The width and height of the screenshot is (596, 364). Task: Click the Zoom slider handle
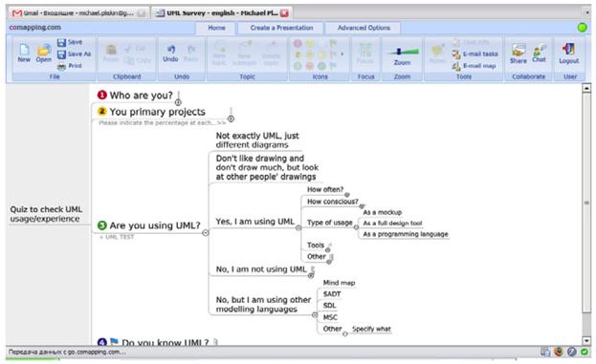click(x=399, y=51)
